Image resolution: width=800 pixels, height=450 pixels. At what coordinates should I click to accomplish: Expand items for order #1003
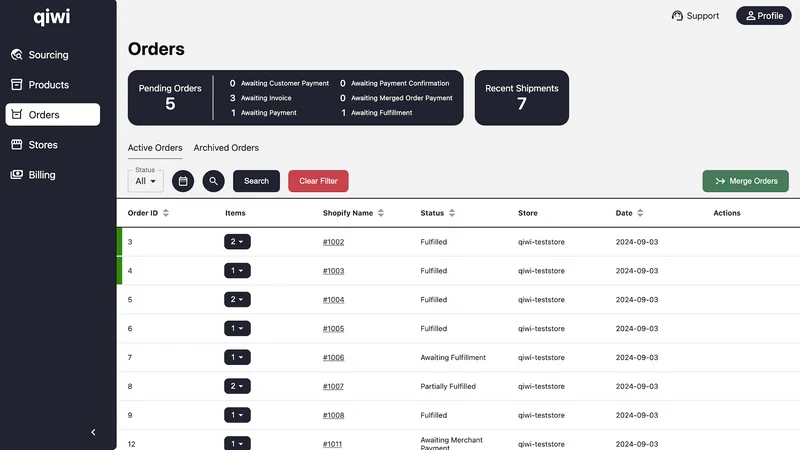[x=237, y=270]
